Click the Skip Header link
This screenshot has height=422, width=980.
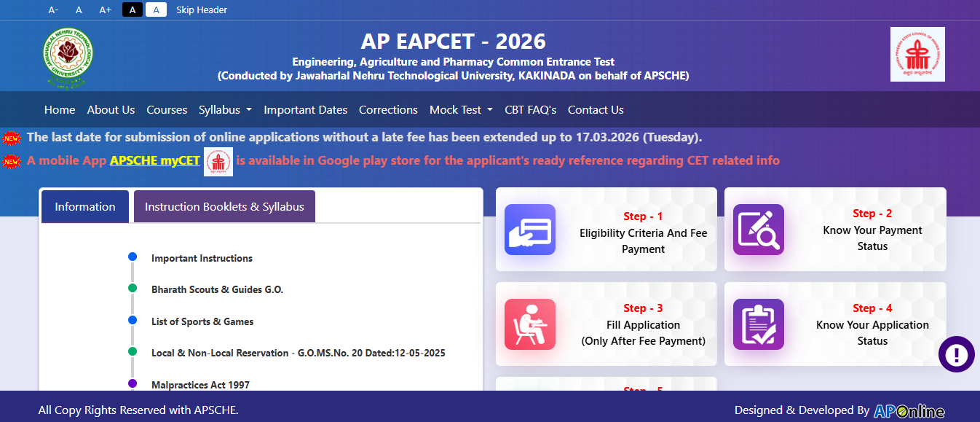202,9
